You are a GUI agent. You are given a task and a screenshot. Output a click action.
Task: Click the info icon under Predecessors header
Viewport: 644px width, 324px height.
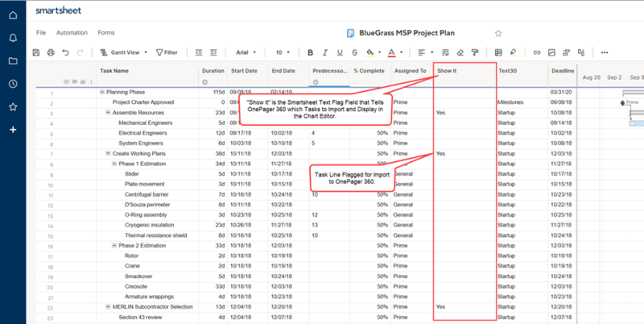[316, 82]
